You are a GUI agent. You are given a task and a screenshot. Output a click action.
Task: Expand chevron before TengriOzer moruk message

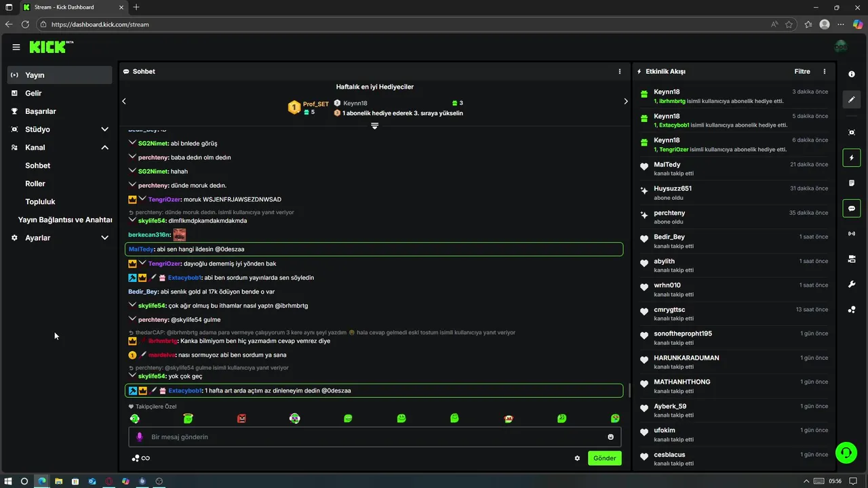pyautogui.click(x=142, y=199)
